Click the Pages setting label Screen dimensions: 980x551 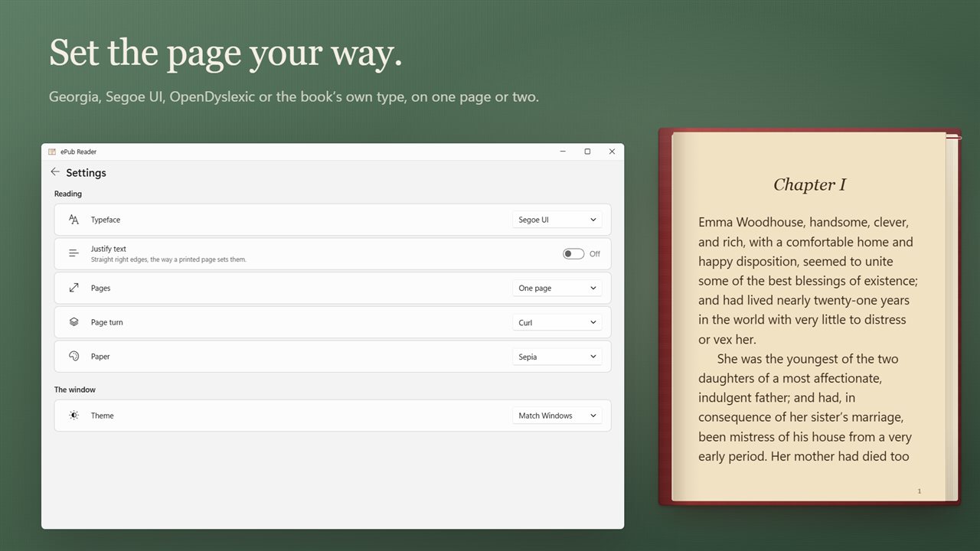[x=100, y=289]
